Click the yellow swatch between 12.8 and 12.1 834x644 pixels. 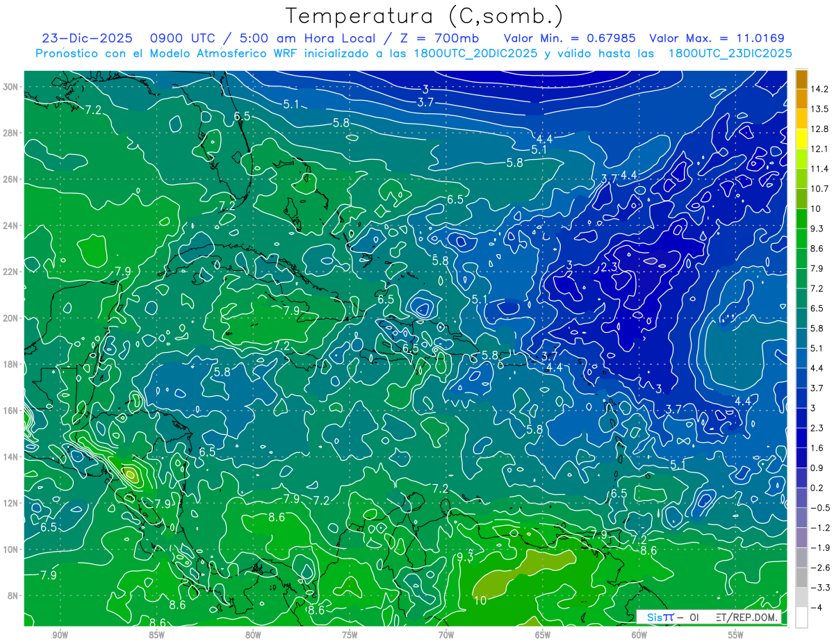pyautogui.click(x=801, y=139)
